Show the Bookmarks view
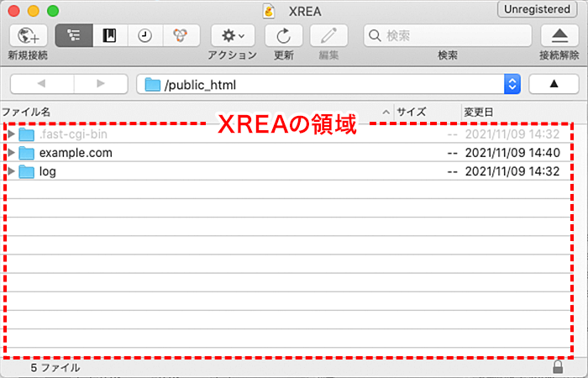The width and height of the screenshot is (588, 378). tap(109, 35)
